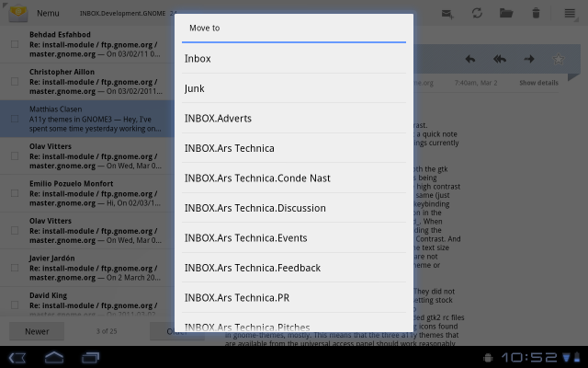Tap the 7:40am, Mar 2 timestamp

476,83
